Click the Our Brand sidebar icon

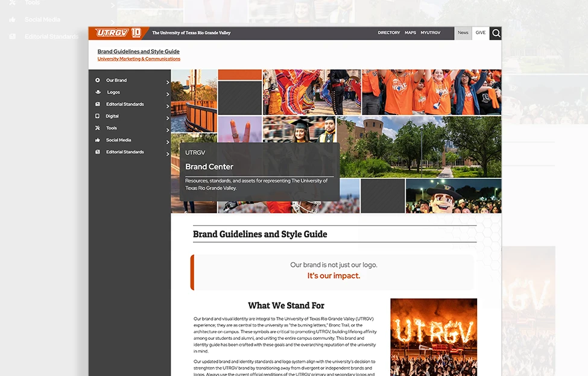(x=98, y=80)
